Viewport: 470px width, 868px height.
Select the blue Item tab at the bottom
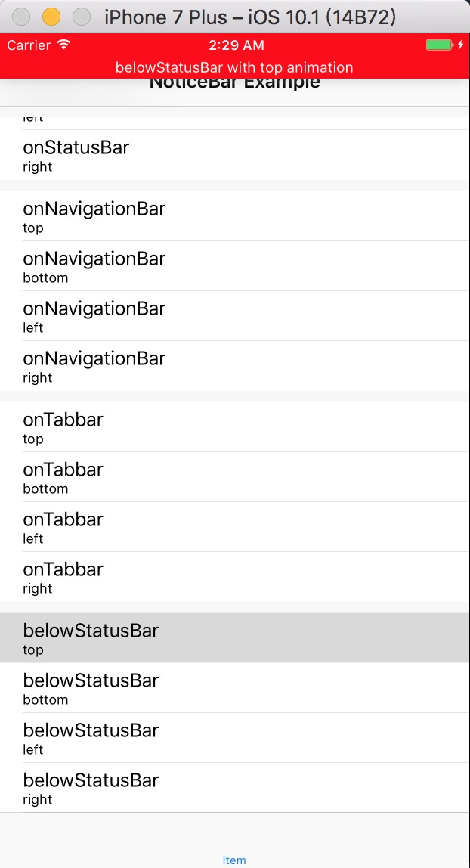[235, 859]
